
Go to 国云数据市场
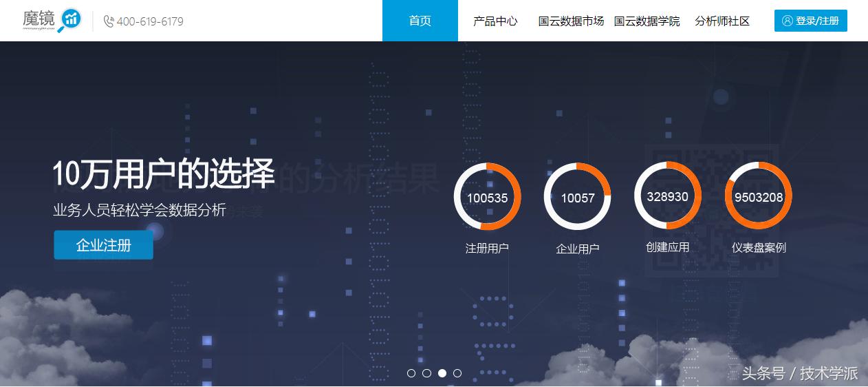point(571,21)
